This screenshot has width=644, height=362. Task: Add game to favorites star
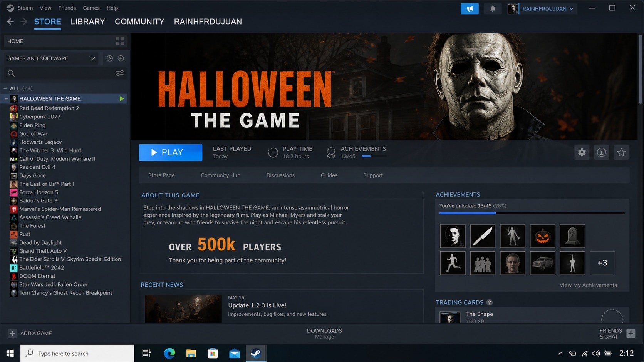pos(621,152)
